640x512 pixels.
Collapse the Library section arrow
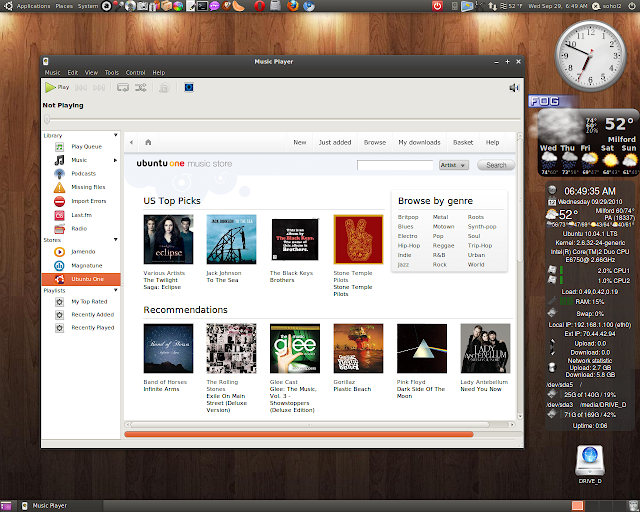pyautogui.click(x=116, y=135)
